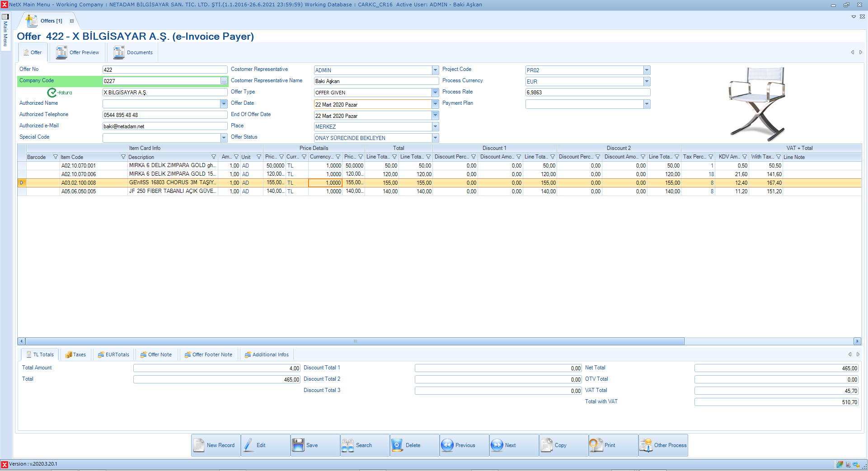The width and height of the screenshot is (868, 471).
Task: Open the EURTotals tab
Action: click(114, 354)
